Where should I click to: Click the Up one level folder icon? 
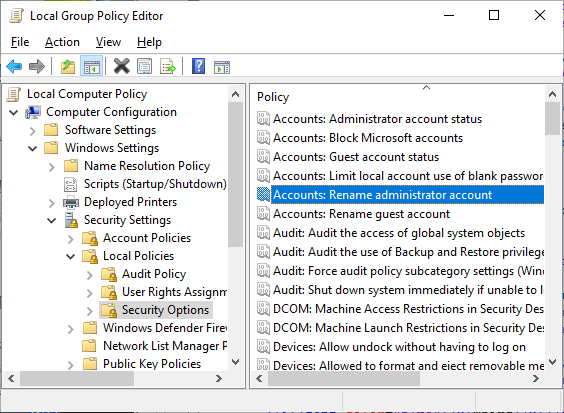point(68,67)
